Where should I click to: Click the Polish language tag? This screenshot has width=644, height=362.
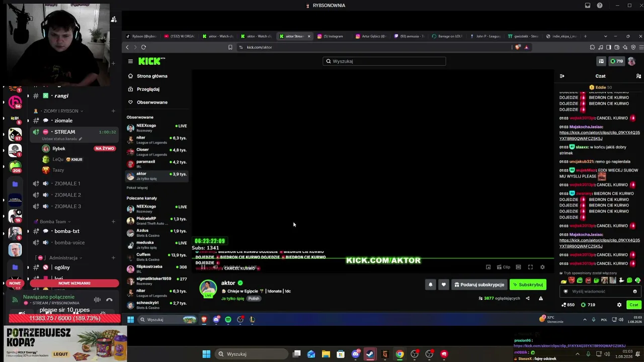(254, 299)
